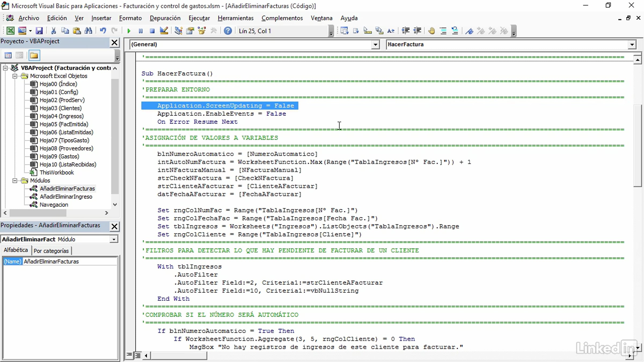Switch to Microsoft Excel view icon
The height and width of the screenshot is (362, 644).
point(10,31)
